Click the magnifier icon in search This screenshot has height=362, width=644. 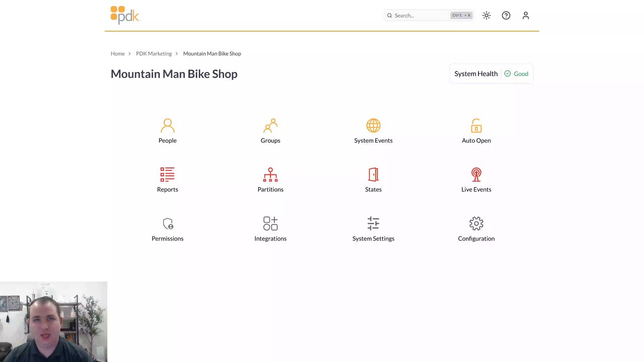coord(389,16)
